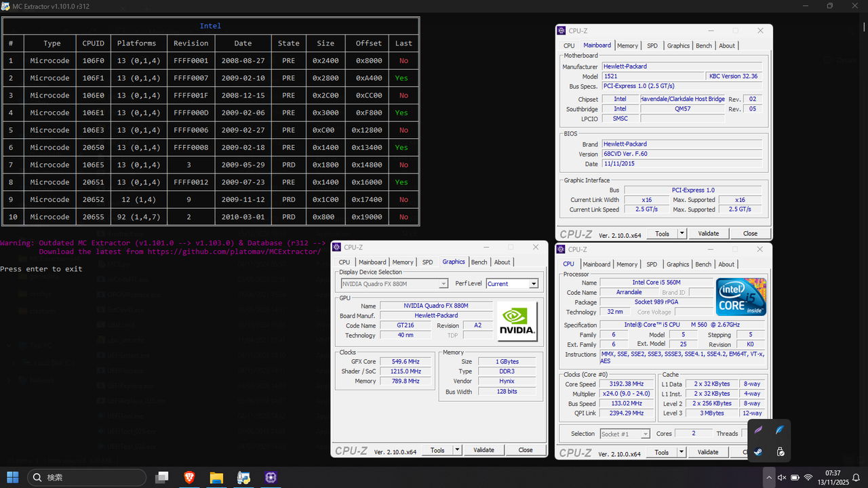Open the Wi-Fi network icon

coord(808,478)
